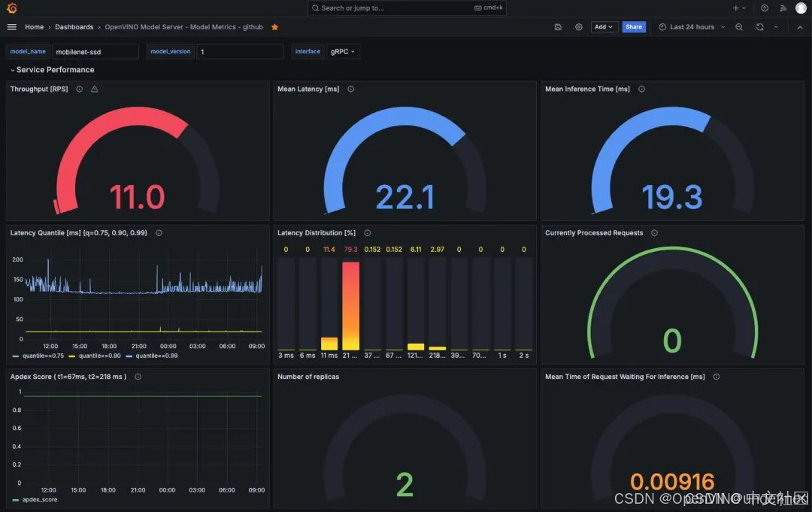Open the Mean Latency [ms] panel title
Viewport: 812px width, 512px height.
pos(308,89)
